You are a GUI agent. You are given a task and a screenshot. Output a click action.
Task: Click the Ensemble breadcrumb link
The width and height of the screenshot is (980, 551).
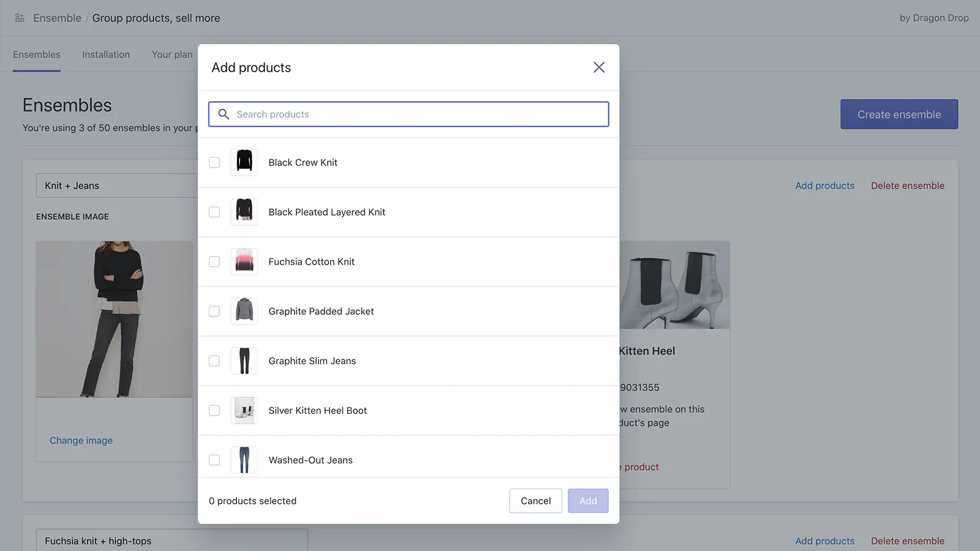pos(58,18)
